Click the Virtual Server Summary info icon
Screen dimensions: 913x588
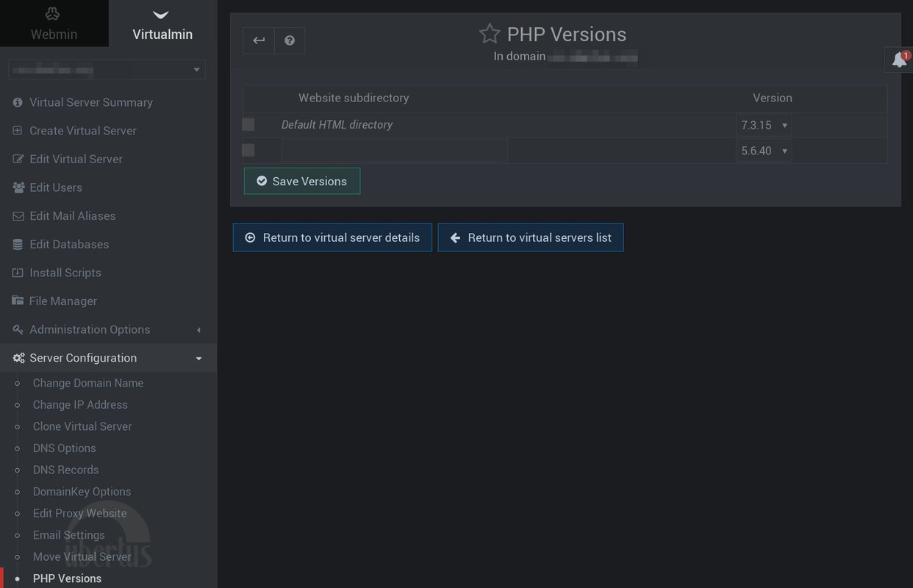pyautogui.click(x=18, y=102)
